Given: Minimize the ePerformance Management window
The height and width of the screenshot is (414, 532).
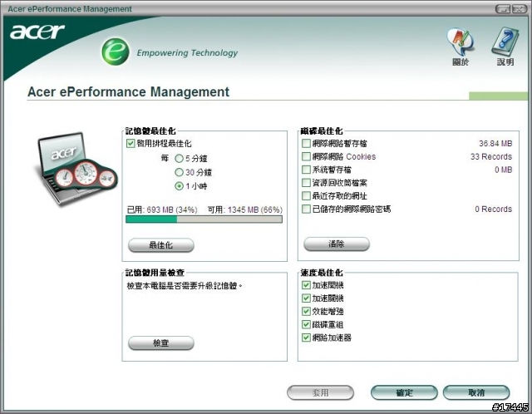Looking at the screenshot, I should tap(503, 9).
